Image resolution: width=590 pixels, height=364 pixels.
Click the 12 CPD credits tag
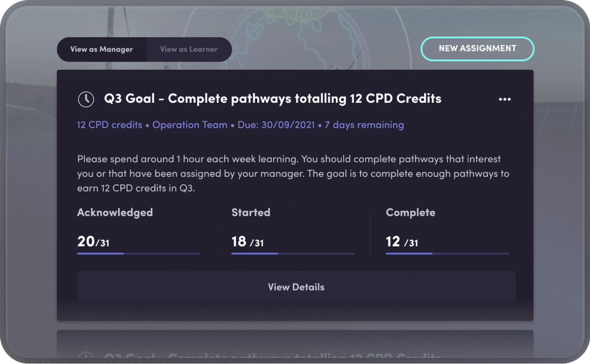tap(110, 125)
